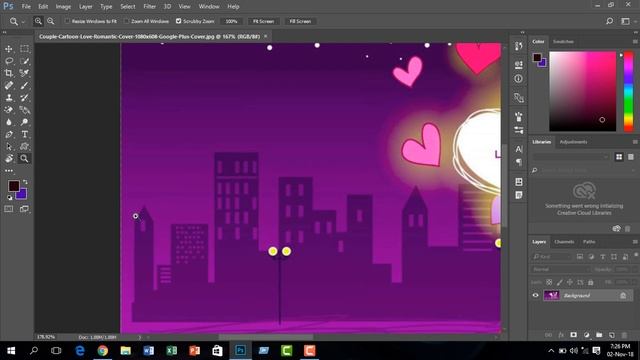Switch to the Adjustments tab

tap(573, 142)
